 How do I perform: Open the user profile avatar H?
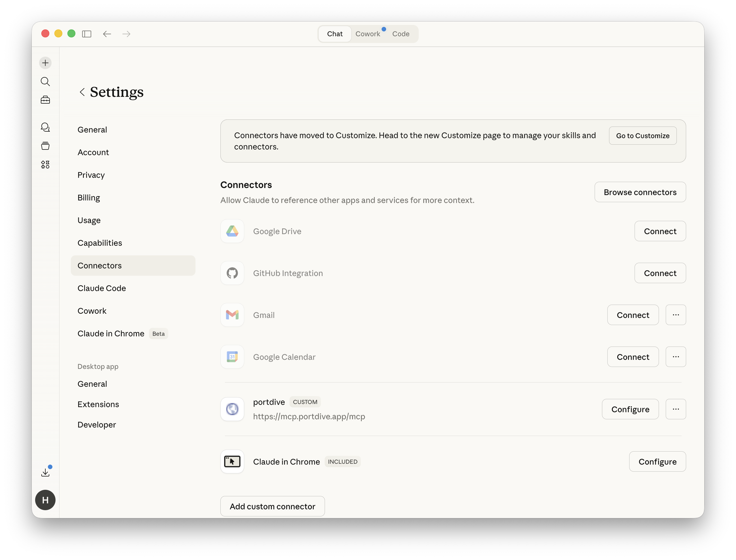(45, 500)
